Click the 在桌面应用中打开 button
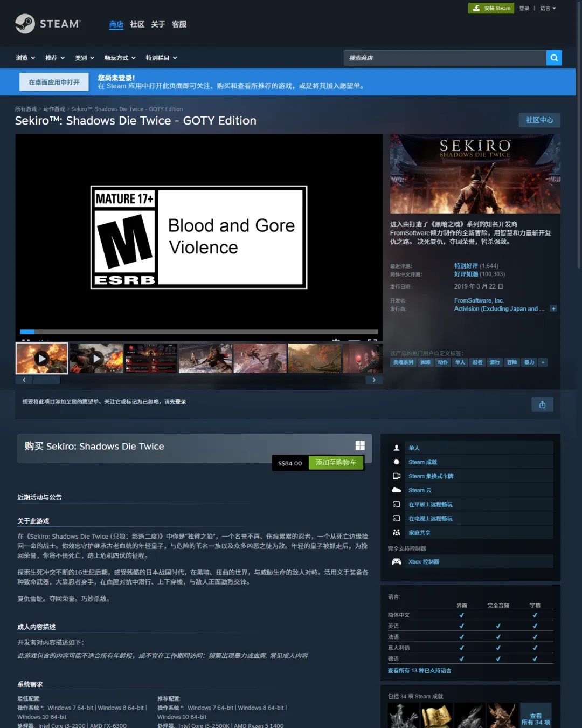582x728 pixels. (54, 82)
